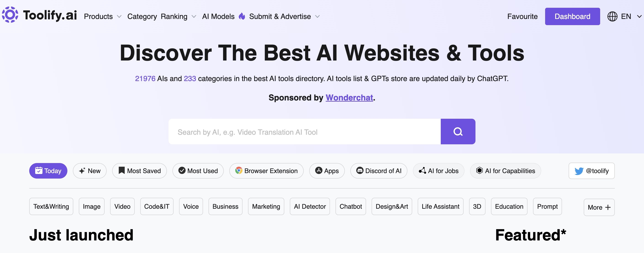Click the magnifier search button
The image size is (644, 253).
[458, 132]
